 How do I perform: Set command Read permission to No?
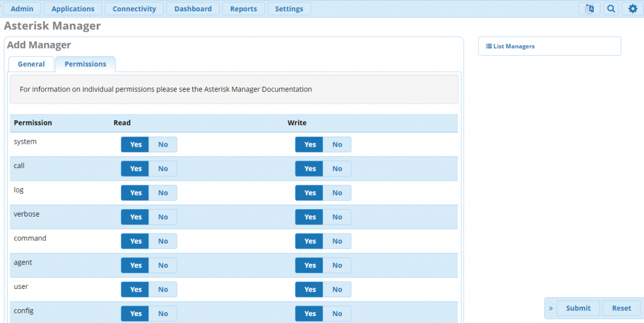click(163, 241)
